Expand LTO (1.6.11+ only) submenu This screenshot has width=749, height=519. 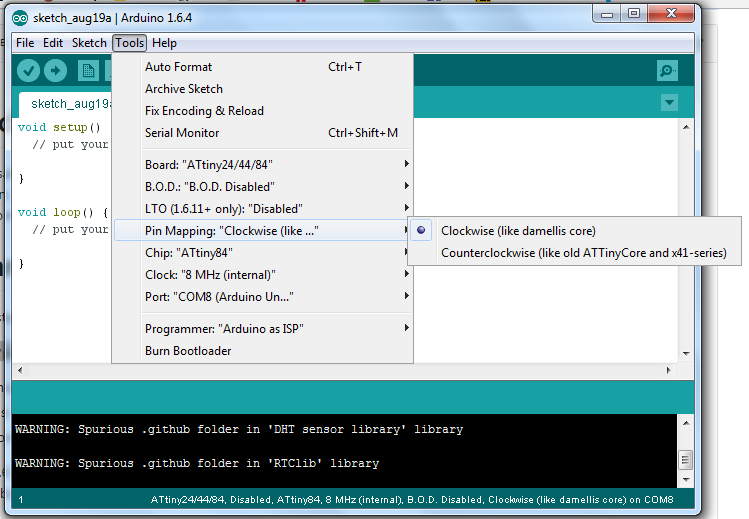tap(263, 209)
